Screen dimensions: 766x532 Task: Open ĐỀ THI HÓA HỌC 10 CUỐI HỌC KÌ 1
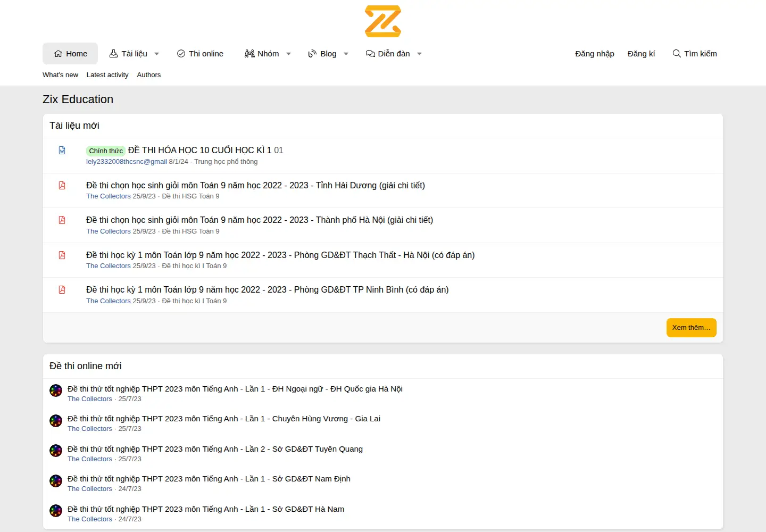[x=199, y=150]
